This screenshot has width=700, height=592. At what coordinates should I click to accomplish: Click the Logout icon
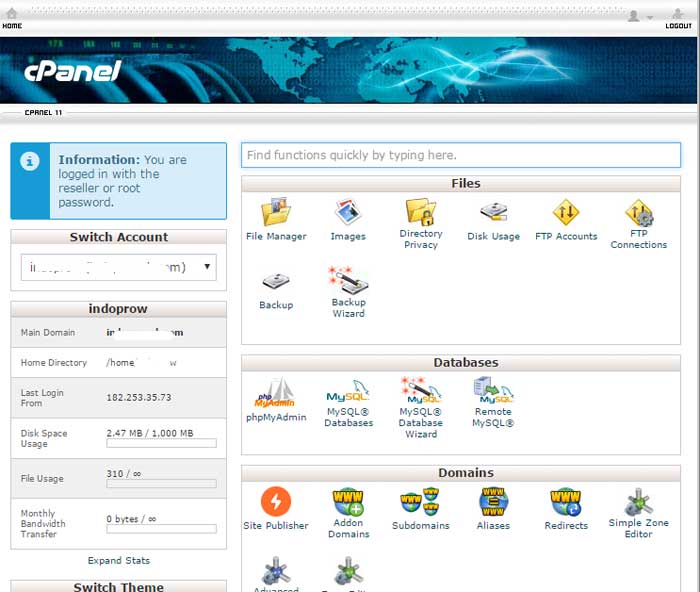(678, 13)
